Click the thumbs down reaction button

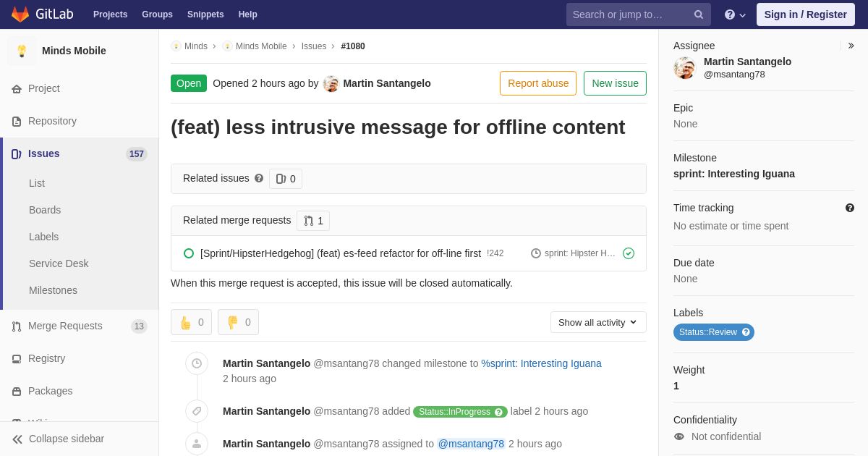point(238,322)
